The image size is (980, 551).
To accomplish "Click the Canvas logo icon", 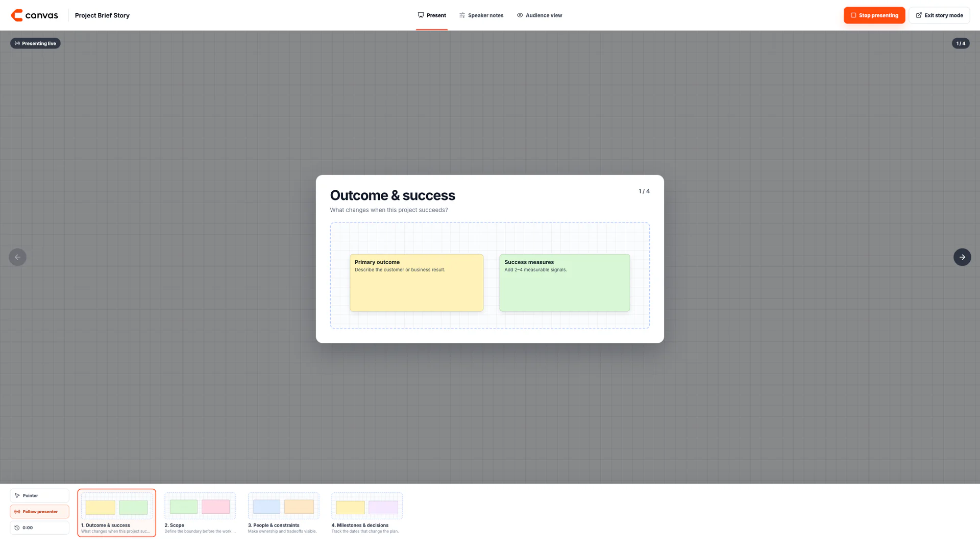I will tap(17, 15).
